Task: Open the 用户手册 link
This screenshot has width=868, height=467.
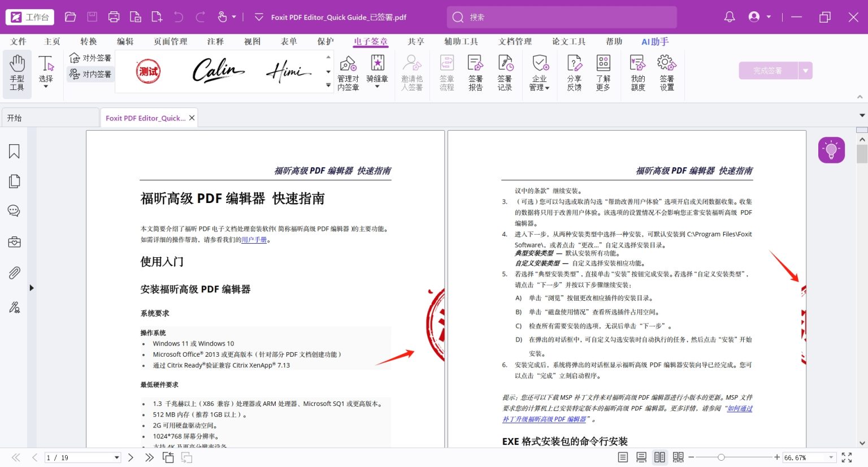Action: coord(254,240)
